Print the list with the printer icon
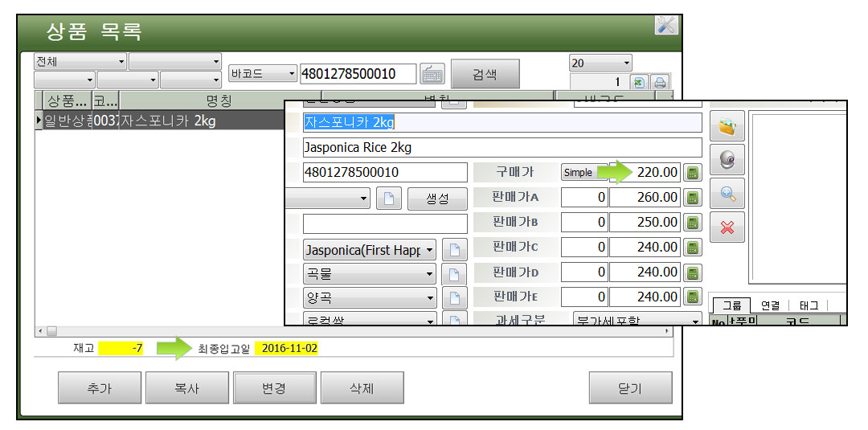 click(x=659, y=83)
